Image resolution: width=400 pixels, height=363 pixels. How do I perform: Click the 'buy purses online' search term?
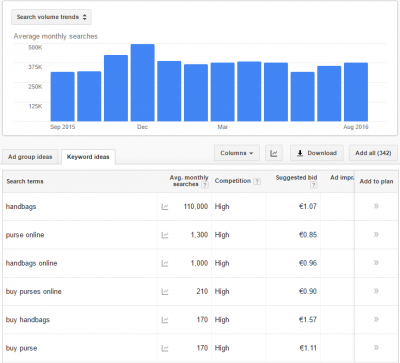[x=34, y=292]
